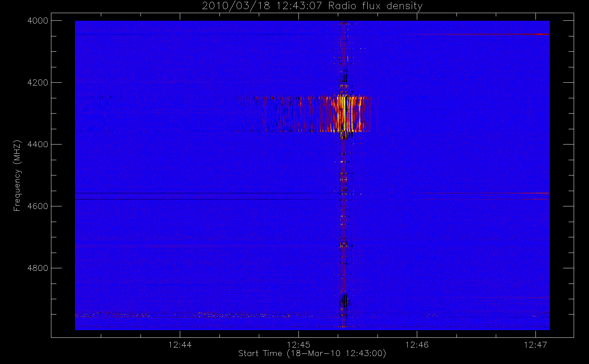Select the 4800 frequency axis label

coord(38,268)
